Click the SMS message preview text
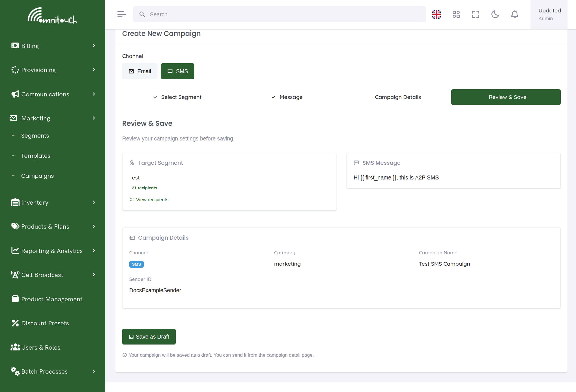This screenshot has height=392, width=576. (x=396, y=177)
